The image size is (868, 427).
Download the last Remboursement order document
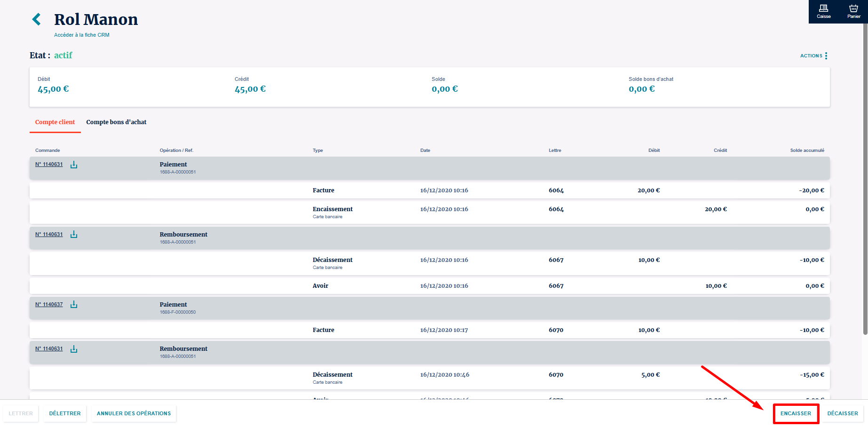(x=74, y=349)
